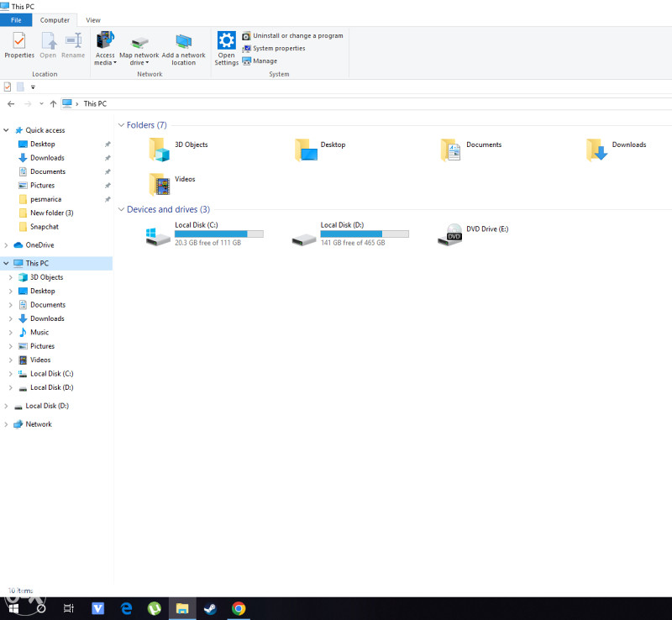
Task: Click the Local Disk (D:) capacity bar
Action: tap(365, 234)
